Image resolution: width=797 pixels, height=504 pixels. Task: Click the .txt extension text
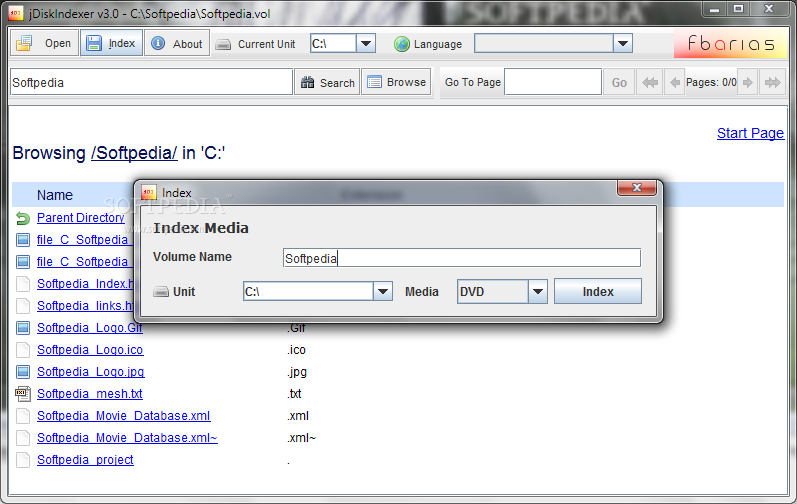click(294, 394)
